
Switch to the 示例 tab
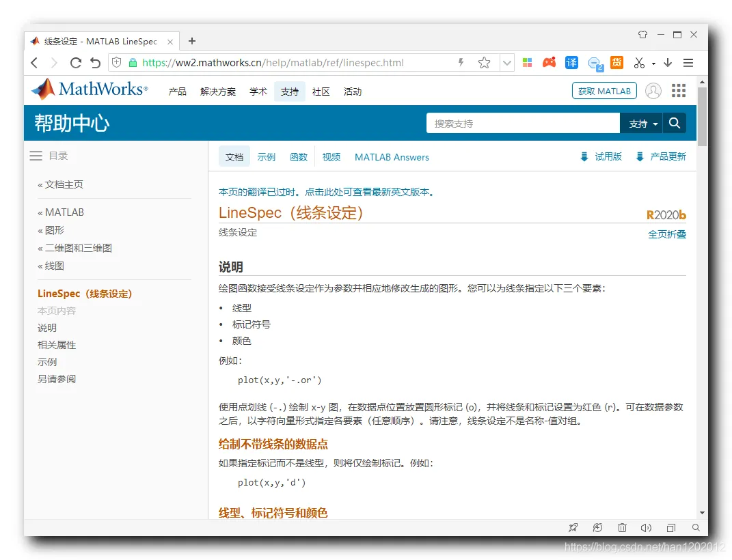(267, 157)
